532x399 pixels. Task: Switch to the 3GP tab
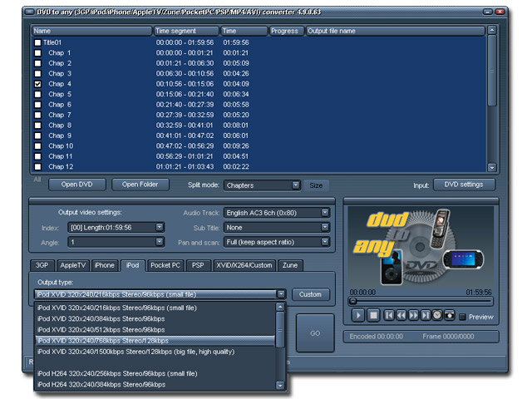coord(42,265)
